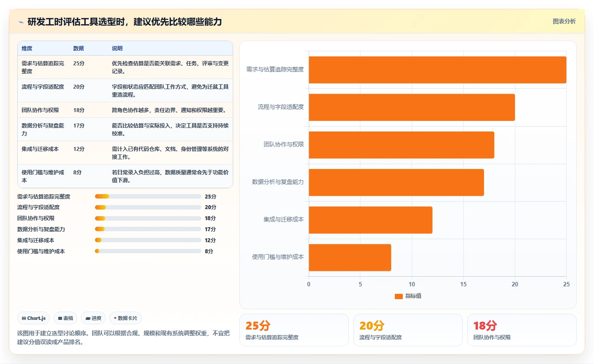594x364 pixels.
Task: Click the 进度 tag chip
Action: point(93,318)
